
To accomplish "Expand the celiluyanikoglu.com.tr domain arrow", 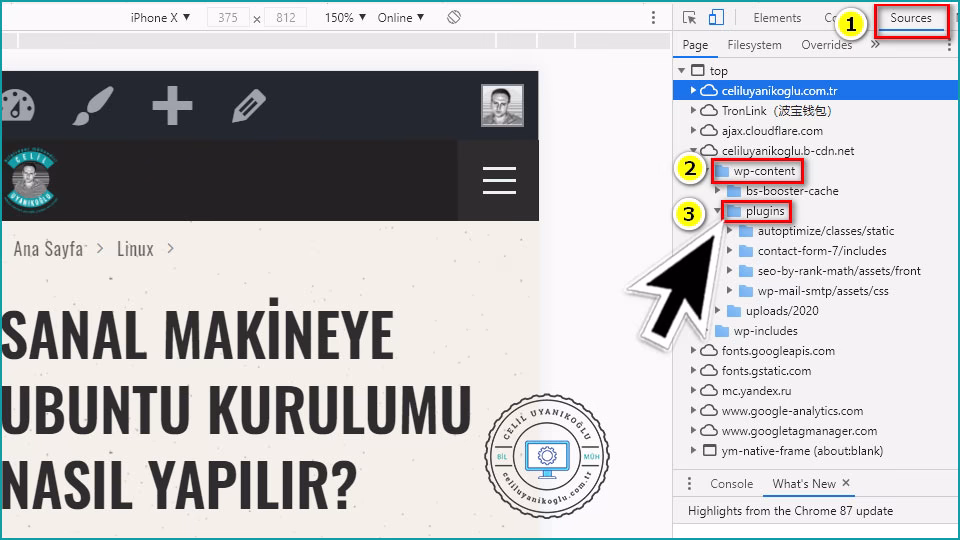I will coord(693,91).
